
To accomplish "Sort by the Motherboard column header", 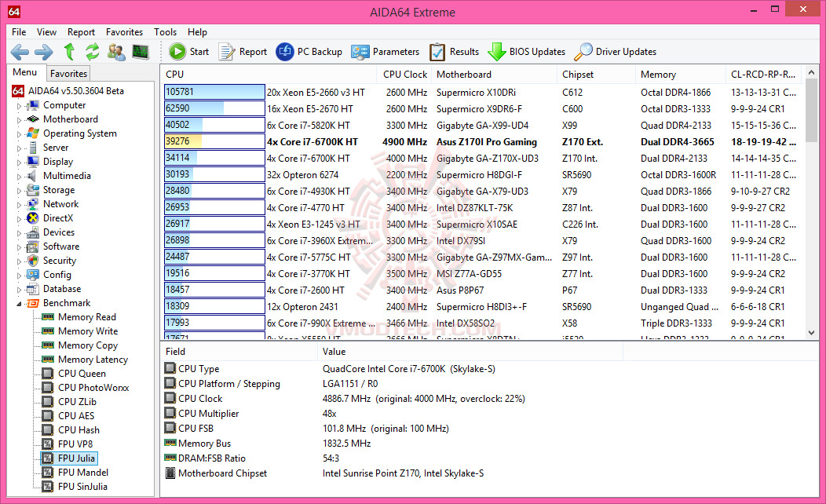I will 495,75.
